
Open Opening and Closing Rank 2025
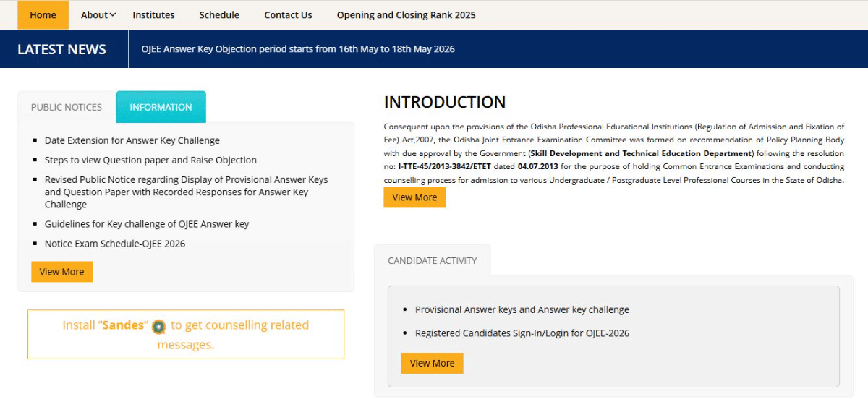tap(406, 15)
